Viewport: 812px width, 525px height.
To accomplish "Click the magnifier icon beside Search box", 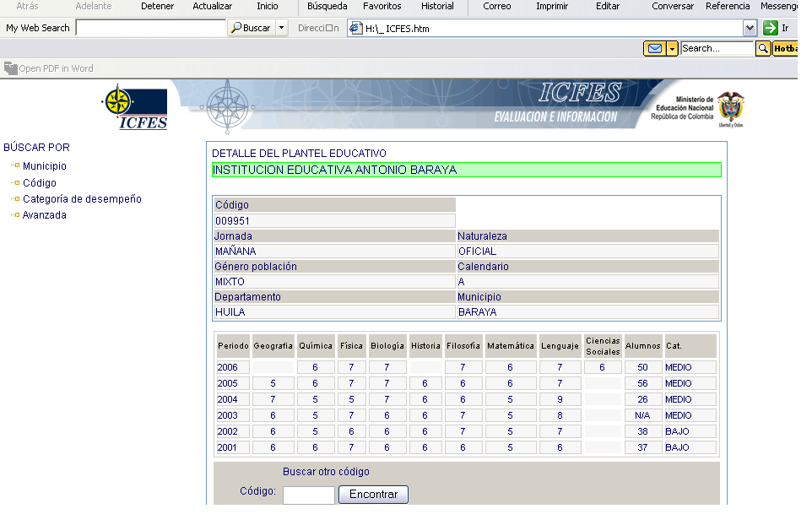I will 763,49.
